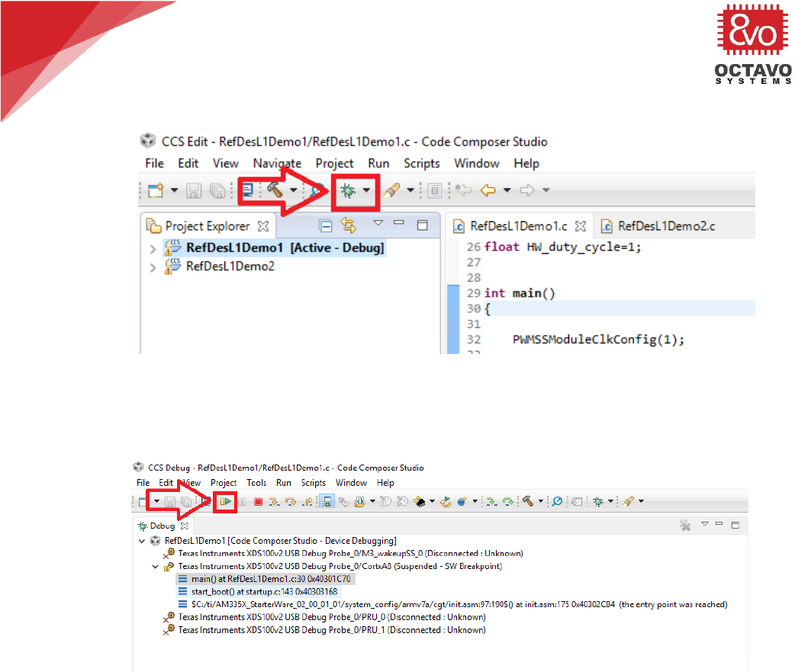Click the green Assembly Step Into icon
798x672 pixels.
(491, 502)
